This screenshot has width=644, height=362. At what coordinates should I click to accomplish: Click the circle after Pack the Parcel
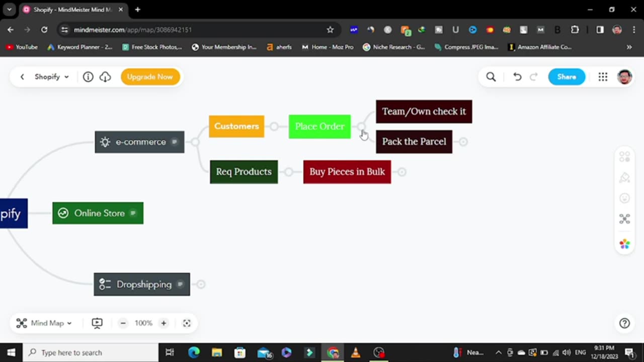pyautogui.click(x=463, y=142)
